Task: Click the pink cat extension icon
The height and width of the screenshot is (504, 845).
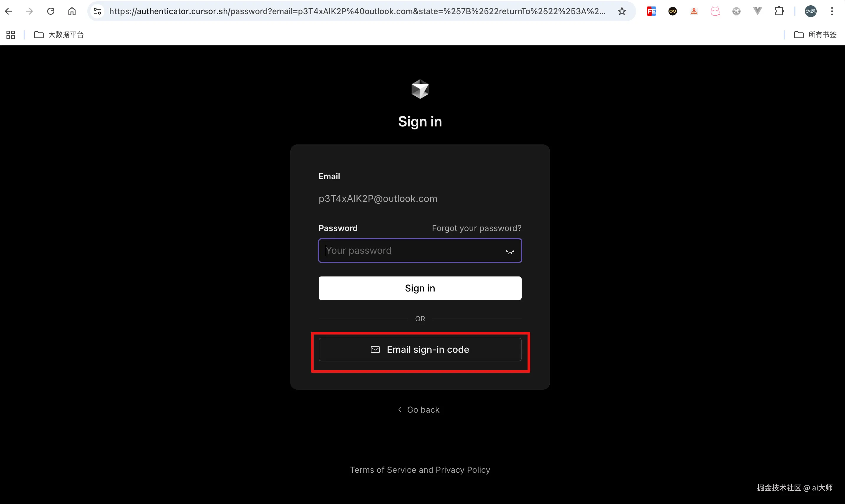Action: point(715,11)
